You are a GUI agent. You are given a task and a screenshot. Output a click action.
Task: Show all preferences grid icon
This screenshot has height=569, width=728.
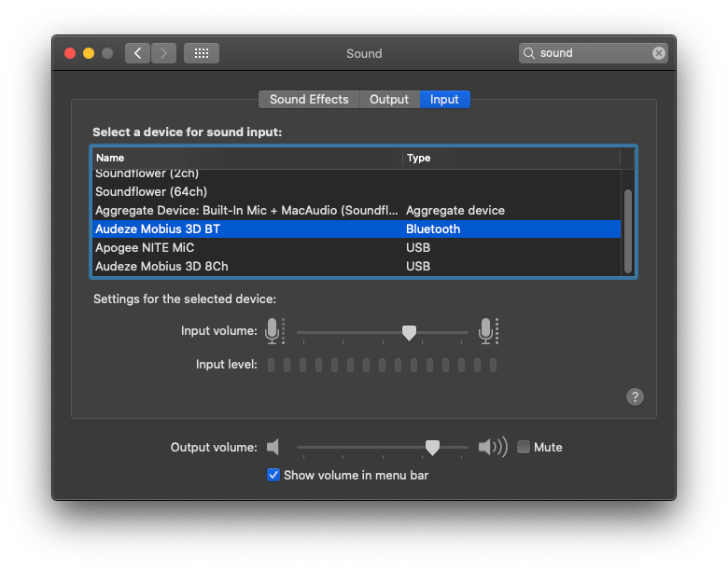click(x=202, y=53)
